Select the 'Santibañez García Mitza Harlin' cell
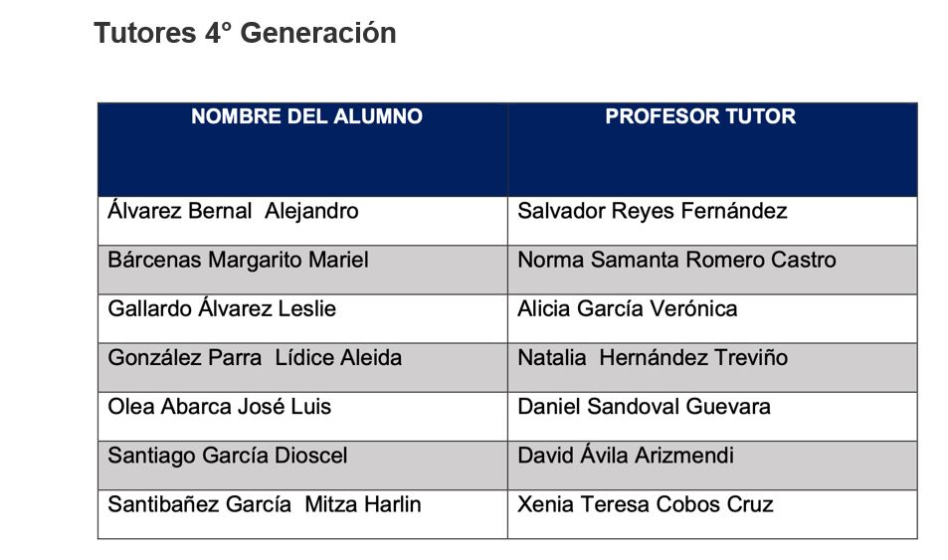This screenshot has height=560, width=948. [x=265, y=504]
